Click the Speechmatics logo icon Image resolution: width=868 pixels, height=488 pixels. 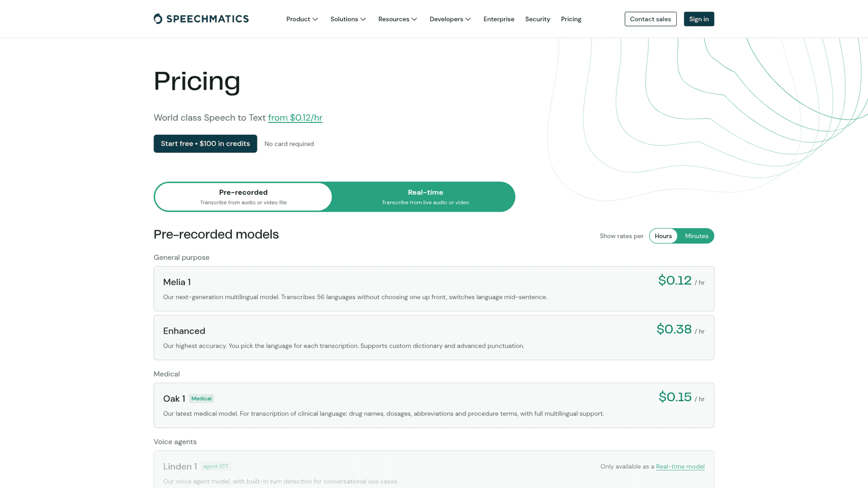pos(158,19)
